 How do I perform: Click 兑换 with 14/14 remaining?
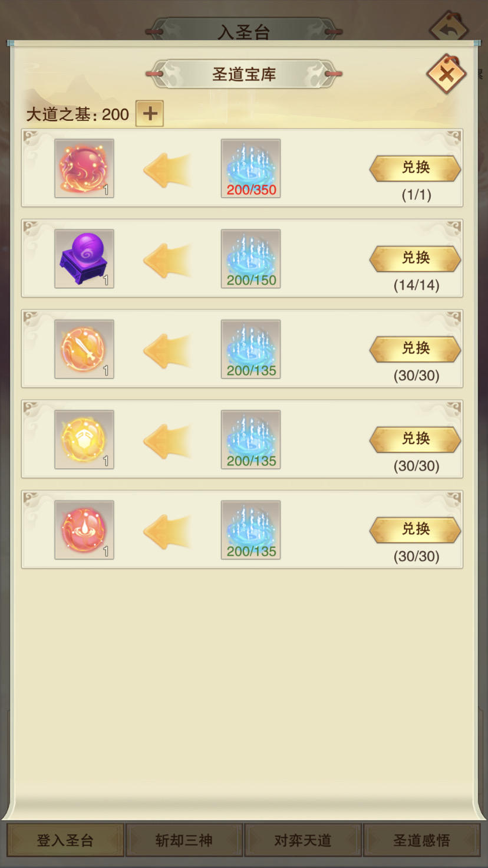[416, 258]
